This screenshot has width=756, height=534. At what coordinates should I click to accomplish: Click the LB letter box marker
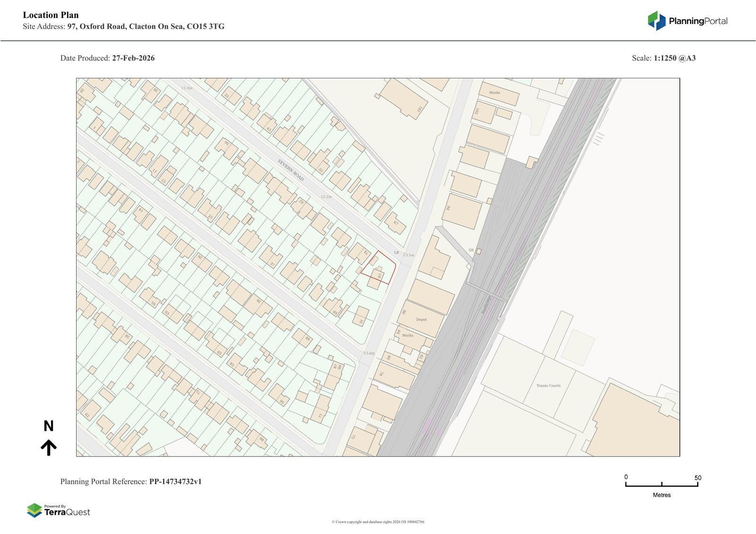click(x=396, y=253)
